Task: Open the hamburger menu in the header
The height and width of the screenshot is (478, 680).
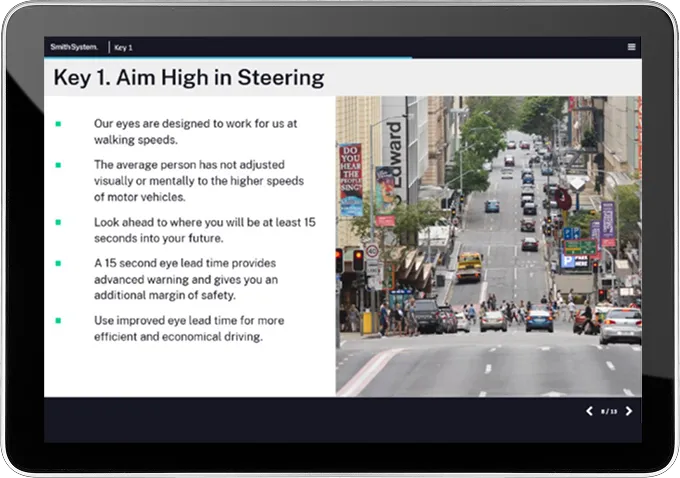Action: (x=631, y=47)
